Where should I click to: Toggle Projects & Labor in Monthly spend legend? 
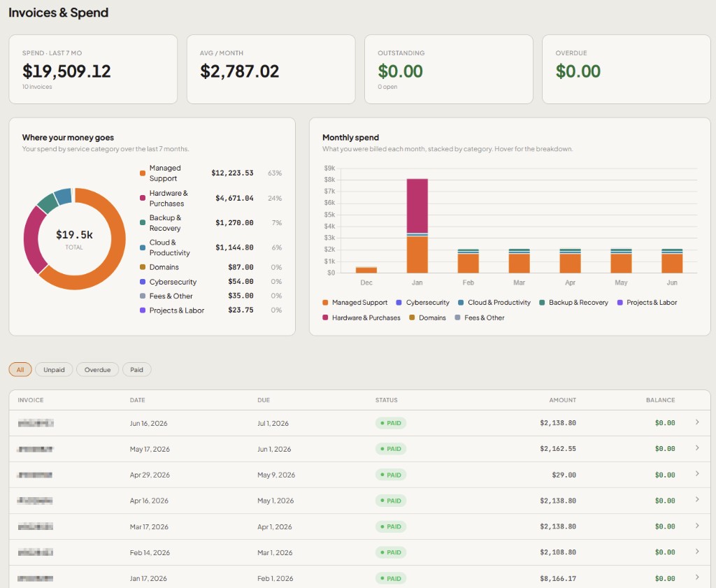coord(647,302)
